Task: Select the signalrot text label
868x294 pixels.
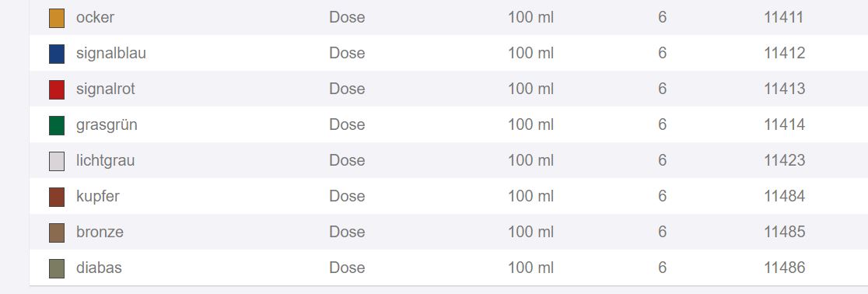Action: (x=106, y=89)
